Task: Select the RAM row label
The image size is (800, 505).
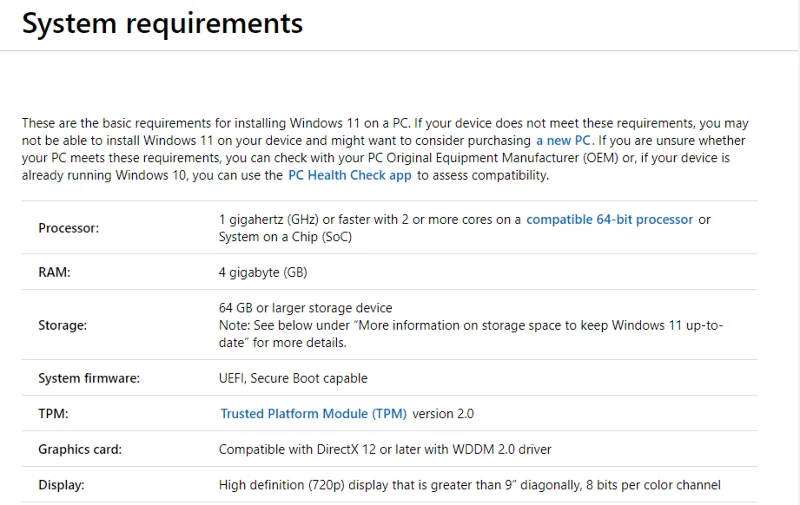Action: tap(54, 272)
